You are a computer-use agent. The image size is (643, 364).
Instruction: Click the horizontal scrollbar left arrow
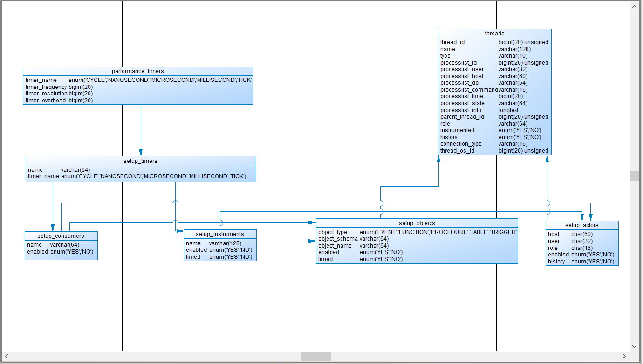6,356
